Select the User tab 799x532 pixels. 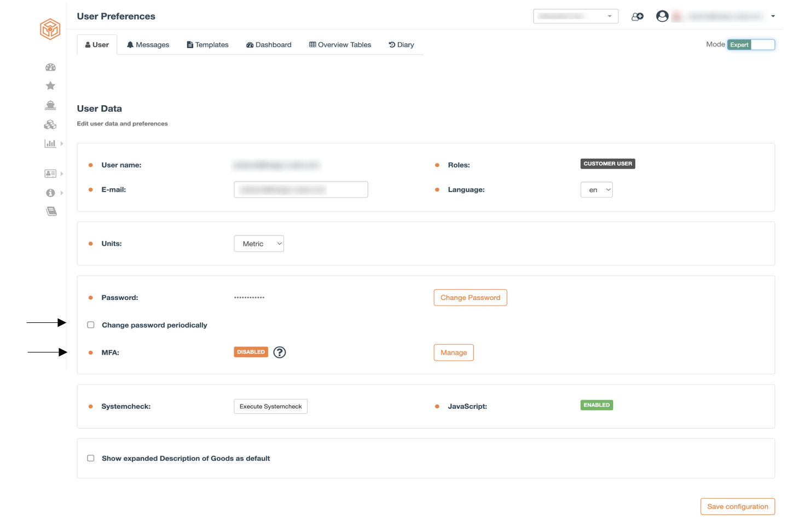pyautogui.click(x=97, y=45)
